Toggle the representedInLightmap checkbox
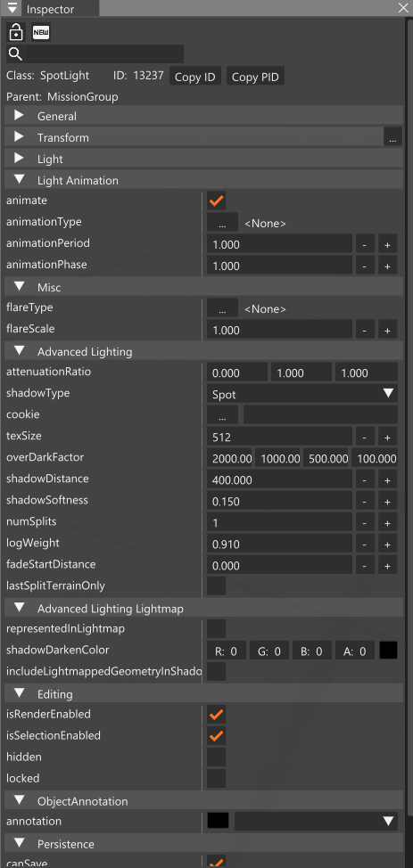Viewport: 413px width, 868px height. pos(216,629)
